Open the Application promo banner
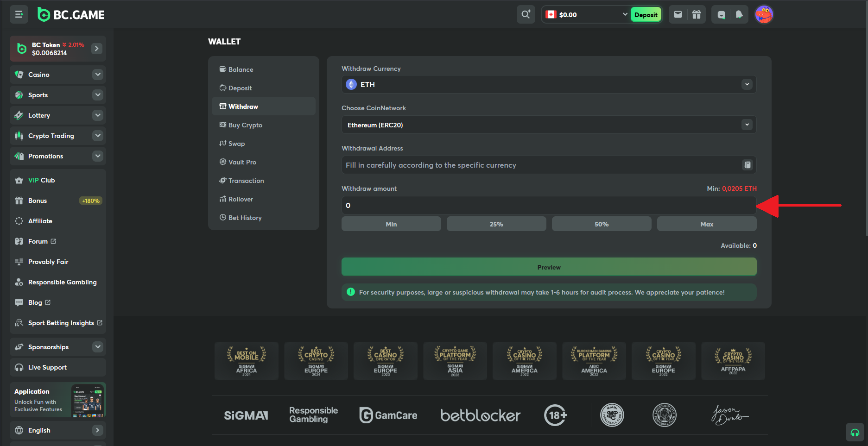The image size is (868, 446). pos(58,400)
